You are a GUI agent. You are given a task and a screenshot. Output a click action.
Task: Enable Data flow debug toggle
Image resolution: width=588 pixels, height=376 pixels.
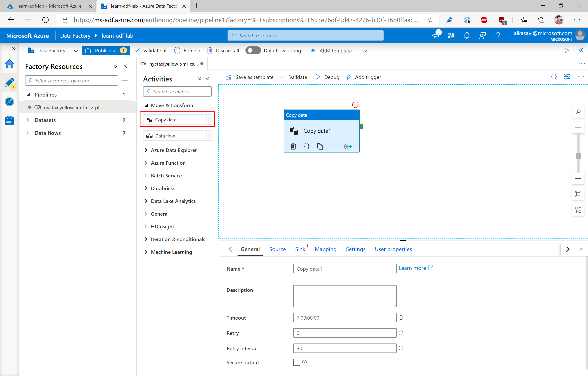(253, 51)
